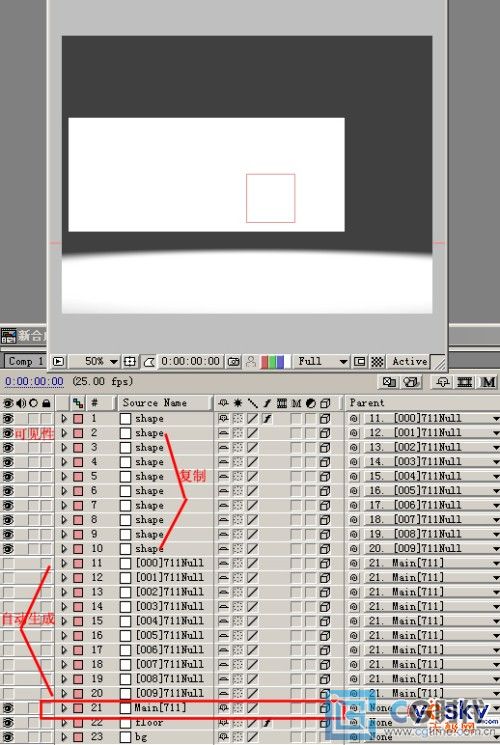Open the Full resolution dropdown
The width and height of the screenshot is (500, 745).
point(322,362)
